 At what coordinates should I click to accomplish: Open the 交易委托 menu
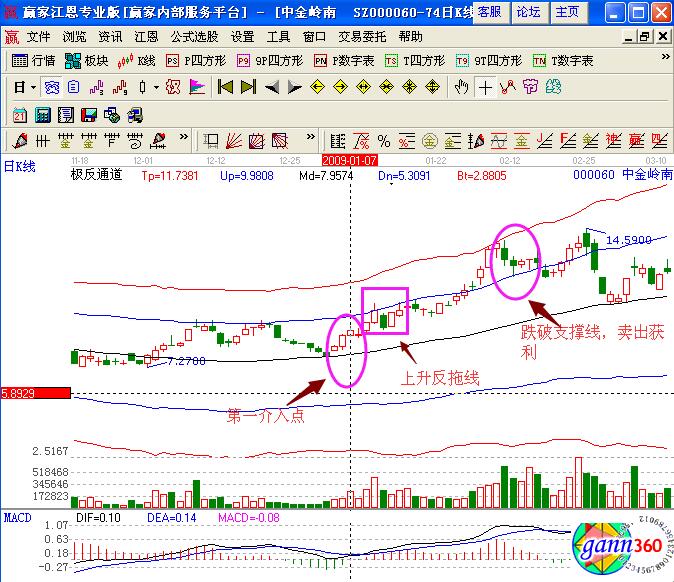[x=360, y=36]
